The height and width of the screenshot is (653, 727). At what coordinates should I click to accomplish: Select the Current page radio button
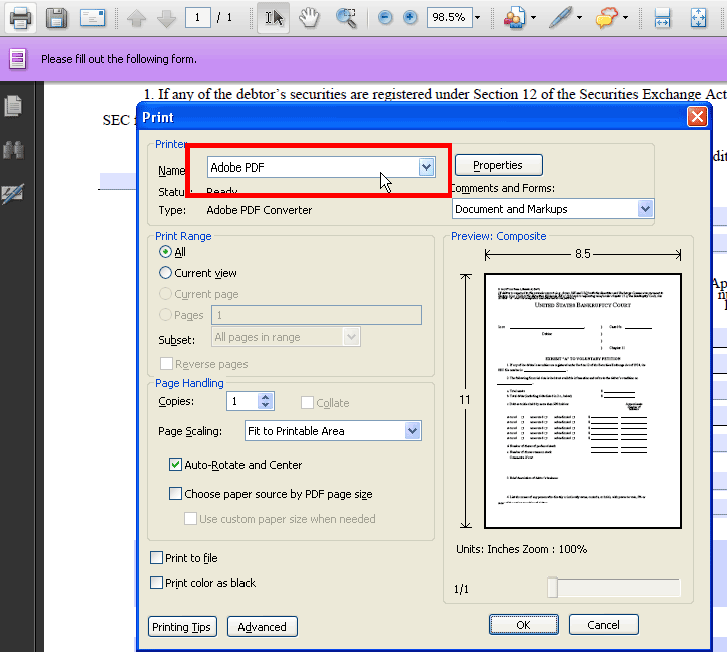point(165,294)
